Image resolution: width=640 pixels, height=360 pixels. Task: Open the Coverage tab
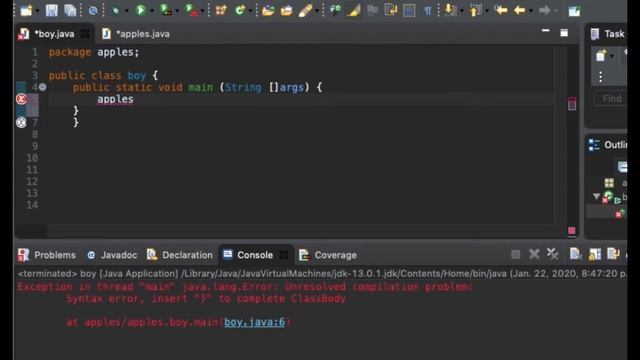pos(328,255)
